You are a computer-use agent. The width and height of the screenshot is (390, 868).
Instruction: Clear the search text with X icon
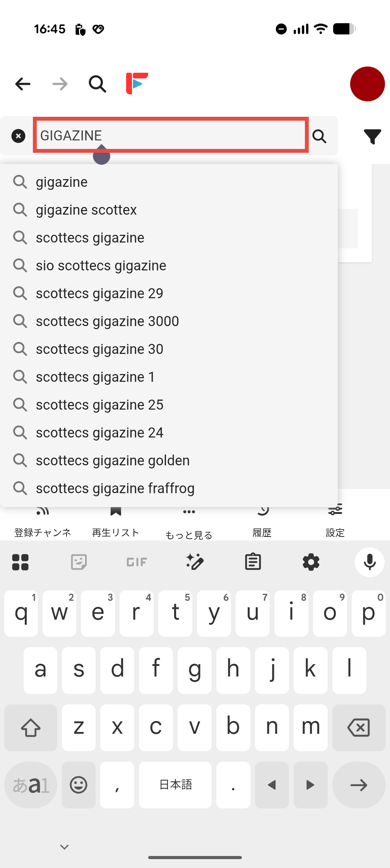pos(18,136)
